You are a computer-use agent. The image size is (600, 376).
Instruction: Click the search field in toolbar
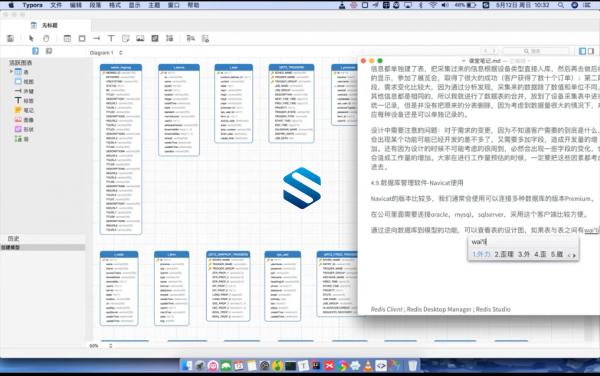[536, 51]
